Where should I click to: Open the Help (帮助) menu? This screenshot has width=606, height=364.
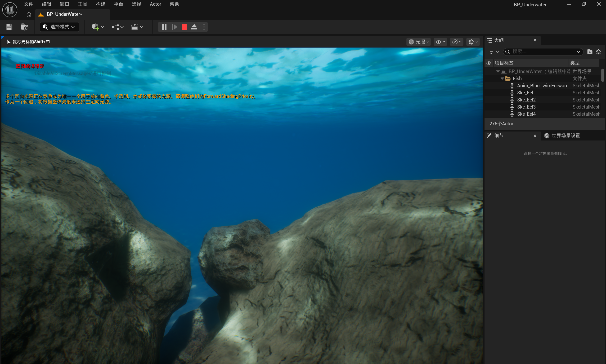coord(174,4)
